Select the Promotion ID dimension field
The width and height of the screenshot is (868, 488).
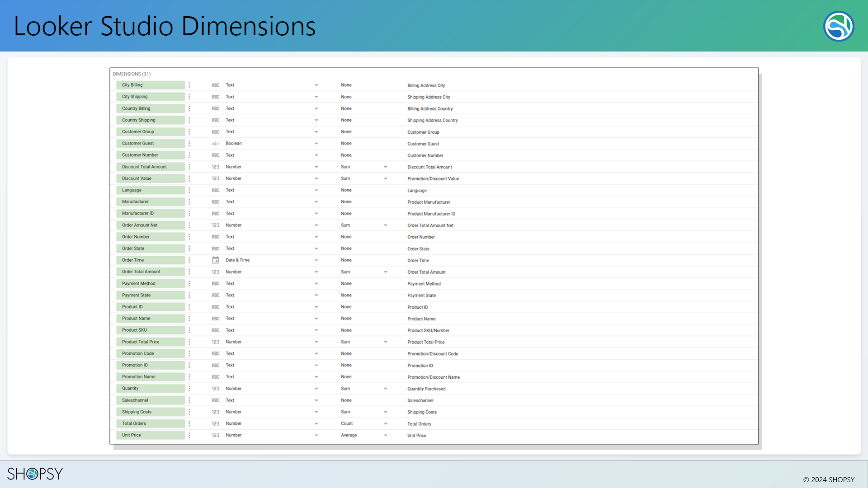tap(151, 365)
